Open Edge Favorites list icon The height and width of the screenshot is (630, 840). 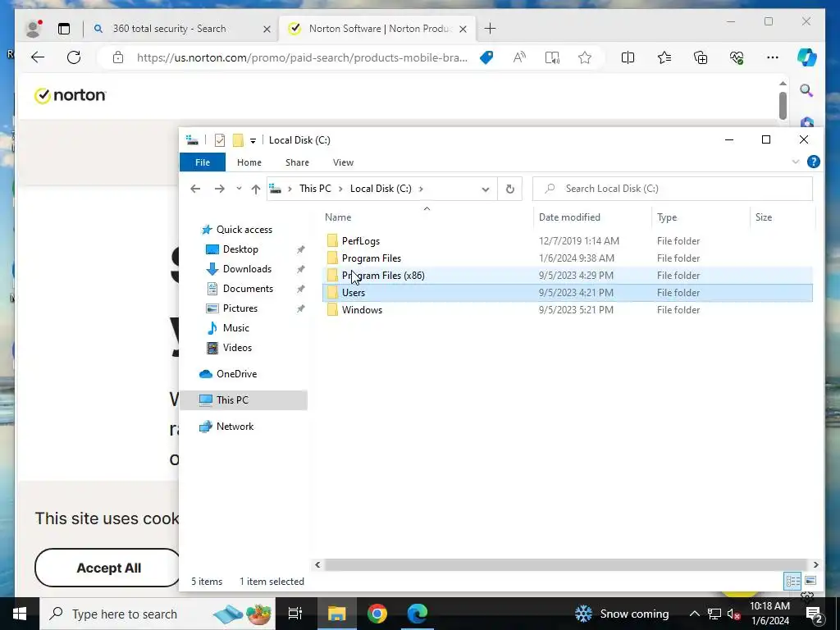coord(664,57)
